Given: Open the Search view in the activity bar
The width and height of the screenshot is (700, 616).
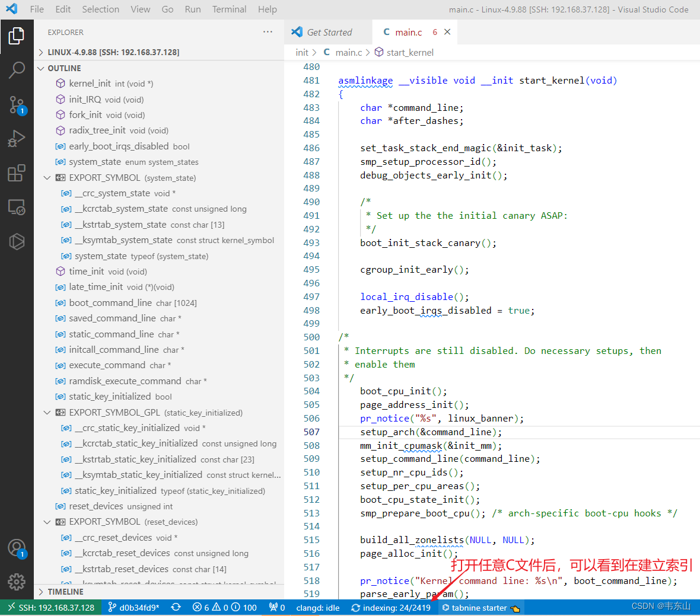Looking at the screenshot, I should pyautogui.click(x=17, y=70).
